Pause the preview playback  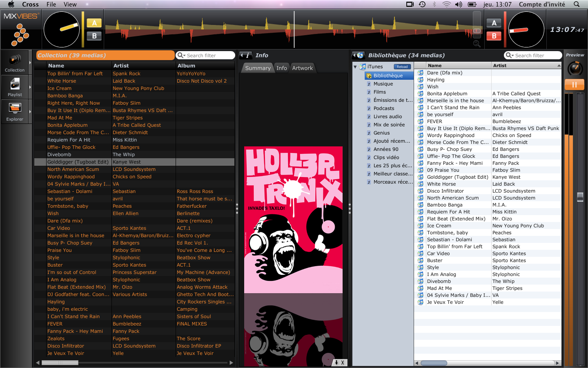[574, 85]
